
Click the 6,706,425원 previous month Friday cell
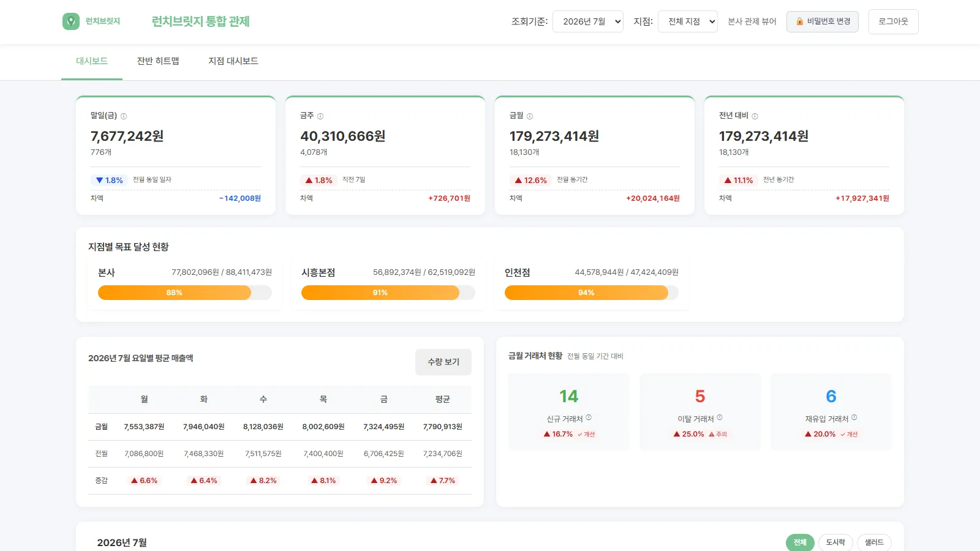click(x=384, y=454)
